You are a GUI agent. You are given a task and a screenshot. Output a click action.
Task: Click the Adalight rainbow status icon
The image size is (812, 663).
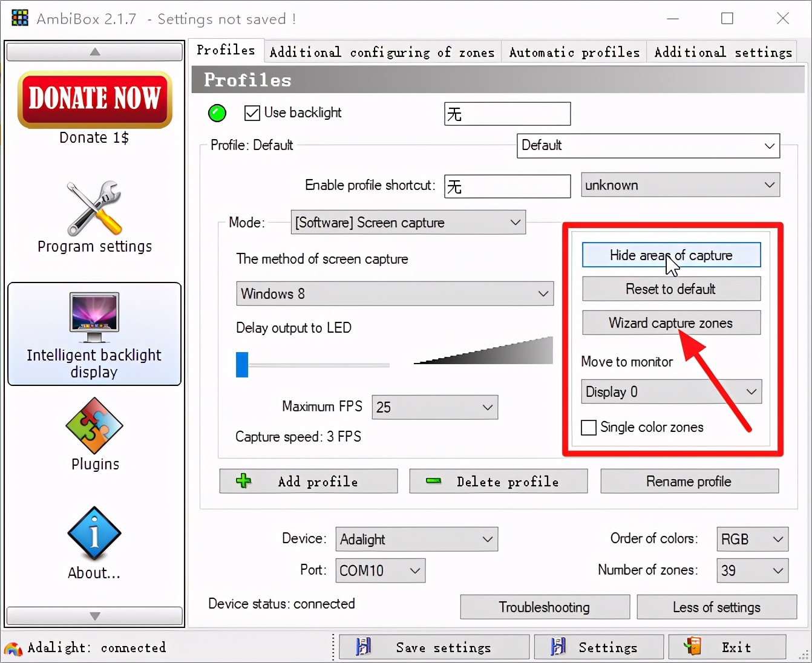point(13,648)
